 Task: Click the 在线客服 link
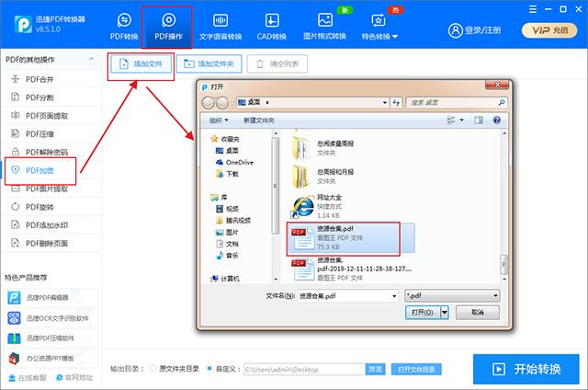[28, 378]
